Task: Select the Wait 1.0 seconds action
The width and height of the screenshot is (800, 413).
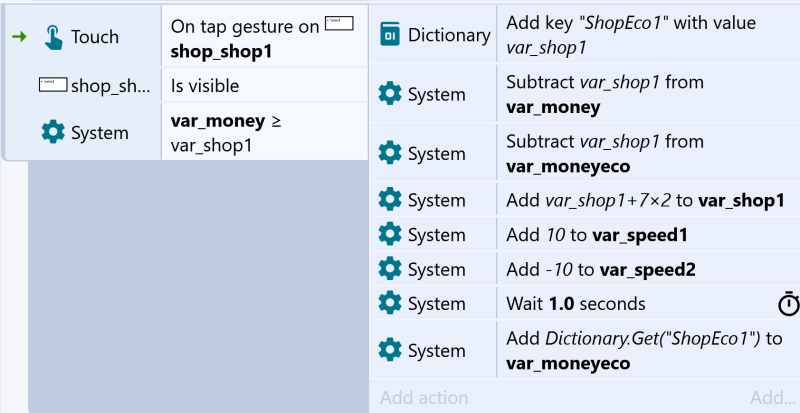Action: 648,304
